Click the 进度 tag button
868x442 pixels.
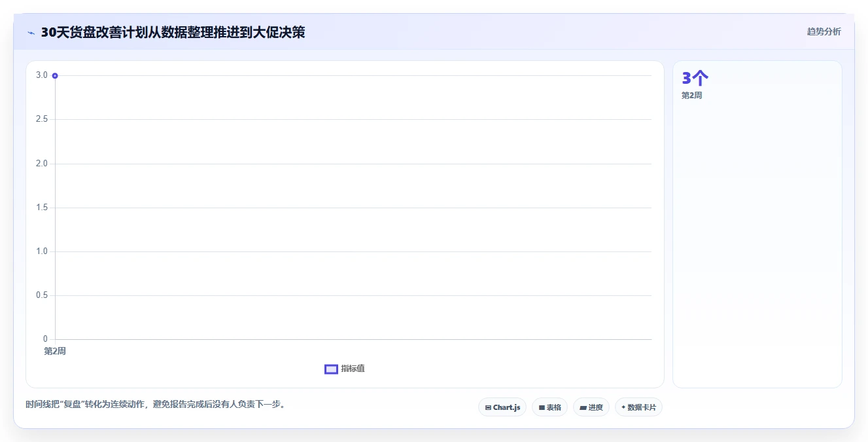point(591,407)
